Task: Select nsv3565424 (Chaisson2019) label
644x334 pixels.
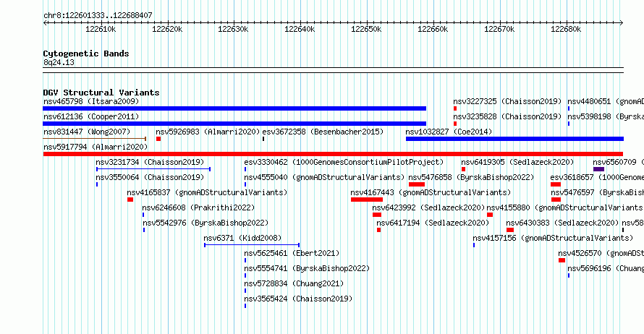Action: point(298,299)
